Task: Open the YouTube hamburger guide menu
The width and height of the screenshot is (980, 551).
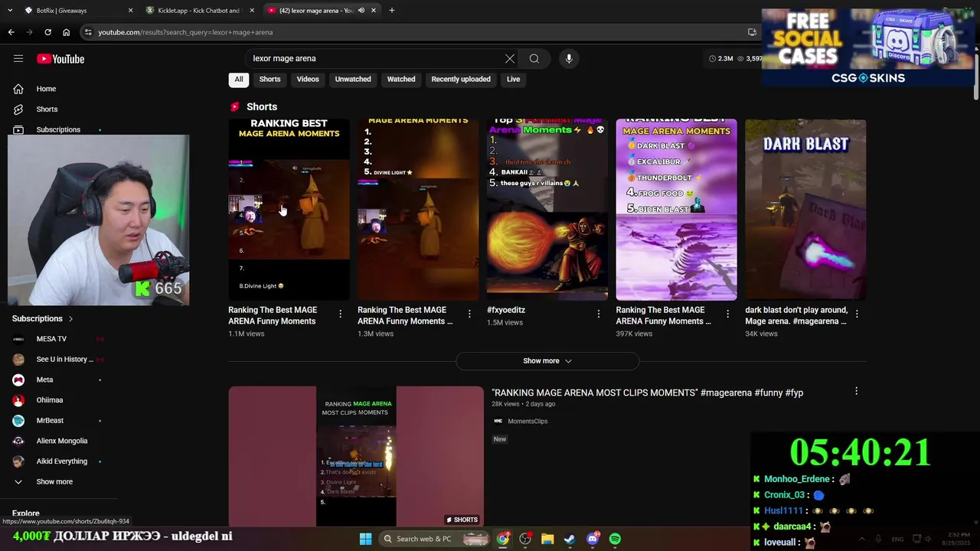Action: (x=18, y=59)
